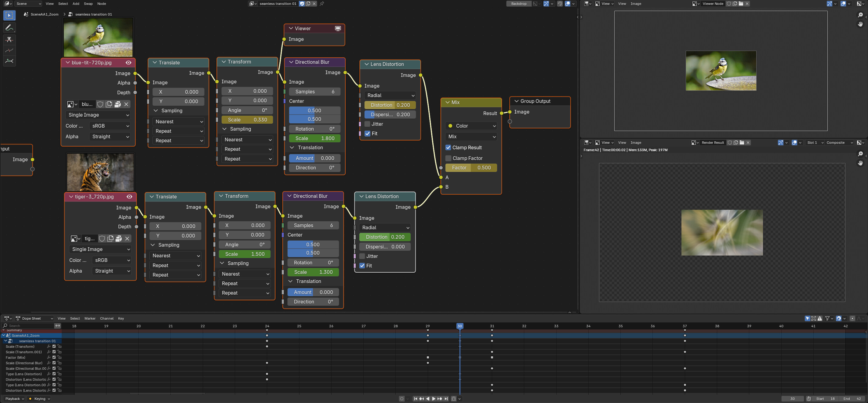Image resolution: width=868 pixels, height=403 pixels.
Task: Uncheck Fit on the lower Lens Distortion node
Action: (x=362, y=266)
